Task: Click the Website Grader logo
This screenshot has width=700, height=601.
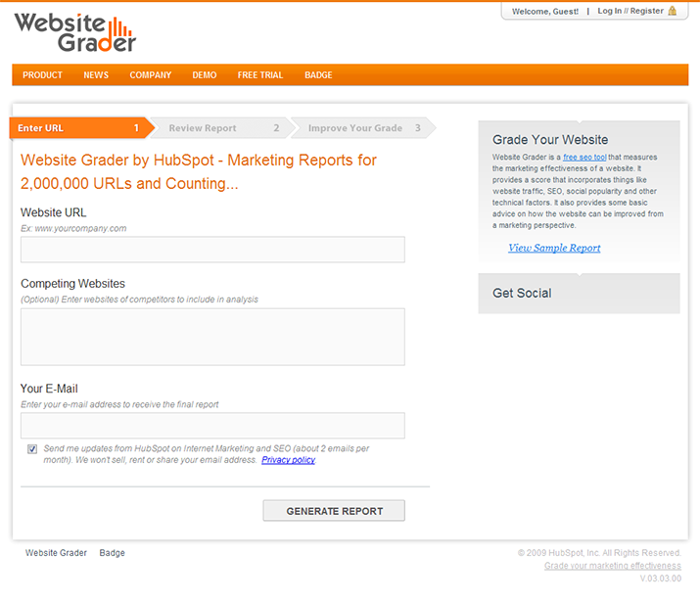Action: 75,32
